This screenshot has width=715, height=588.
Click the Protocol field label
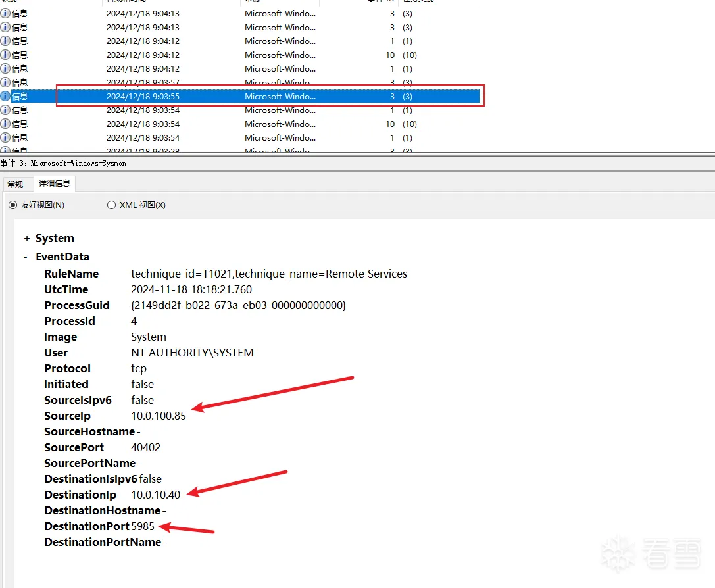click(68, 368)
